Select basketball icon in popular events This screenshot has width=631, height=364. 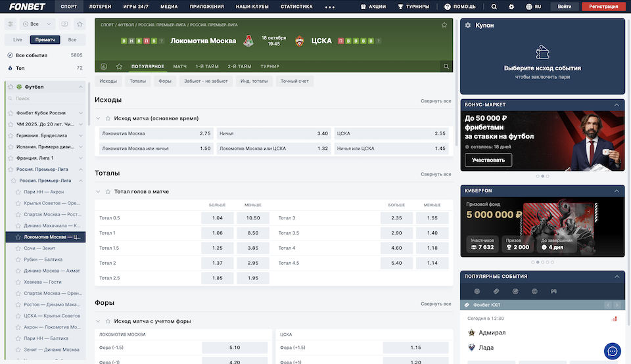(534, 291)
